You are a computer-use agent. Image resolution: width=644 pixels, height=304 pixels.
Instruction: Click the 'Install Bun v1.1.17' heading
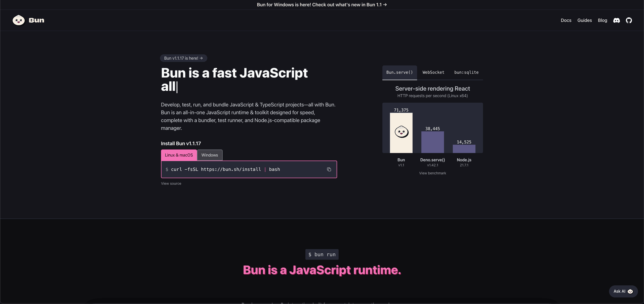[181, 143]
